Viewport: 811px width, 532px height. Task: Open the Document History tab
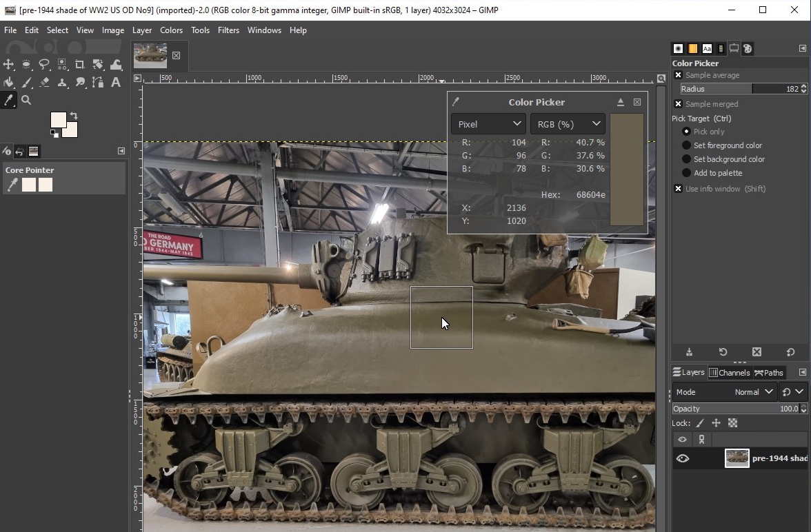pos(721,49)
